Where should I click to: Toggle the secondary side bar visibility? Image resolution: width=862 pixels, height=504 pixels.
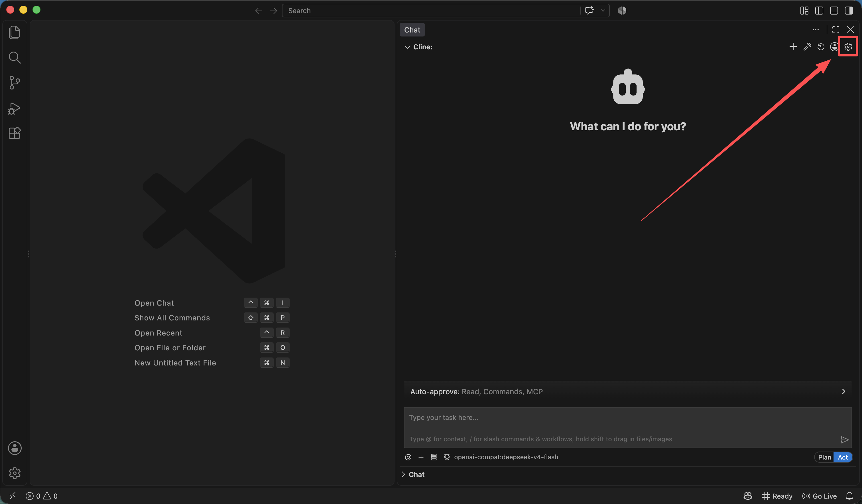849,11
